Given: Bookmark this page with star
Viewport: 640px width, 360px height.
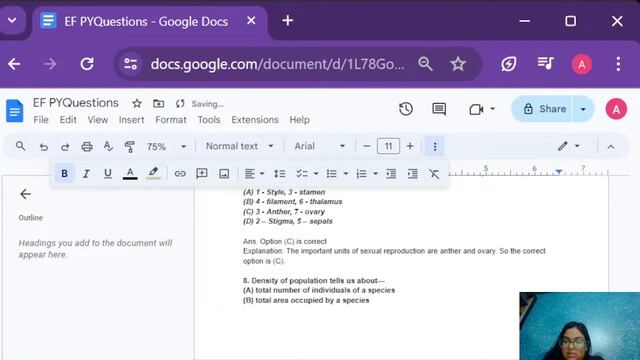Looking at the screenshot, I should (x=458, y=64).
